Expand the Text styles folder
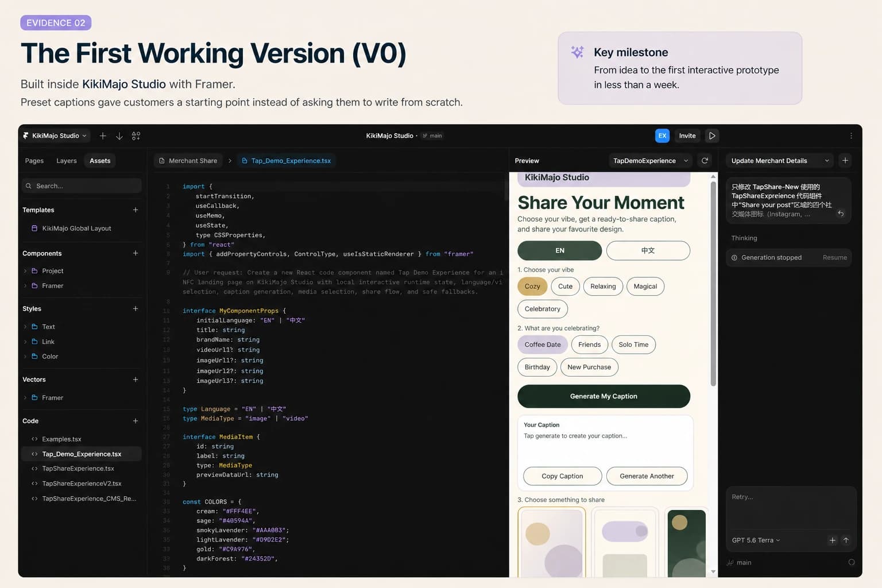 [x=25, y=327]
